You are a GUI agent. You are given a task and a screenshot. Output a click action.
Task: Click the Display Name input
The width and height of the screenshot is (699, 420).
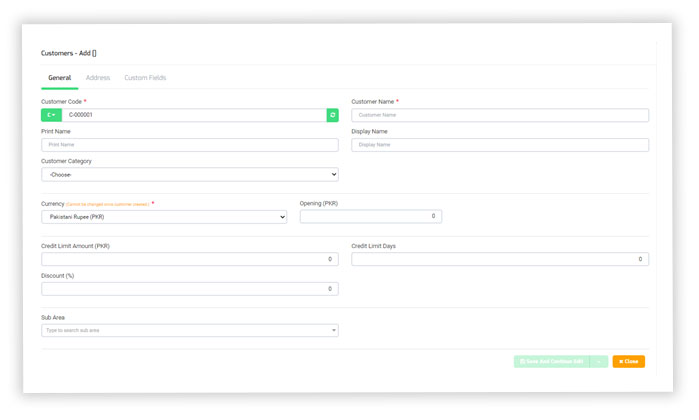(x=499, y=145)
